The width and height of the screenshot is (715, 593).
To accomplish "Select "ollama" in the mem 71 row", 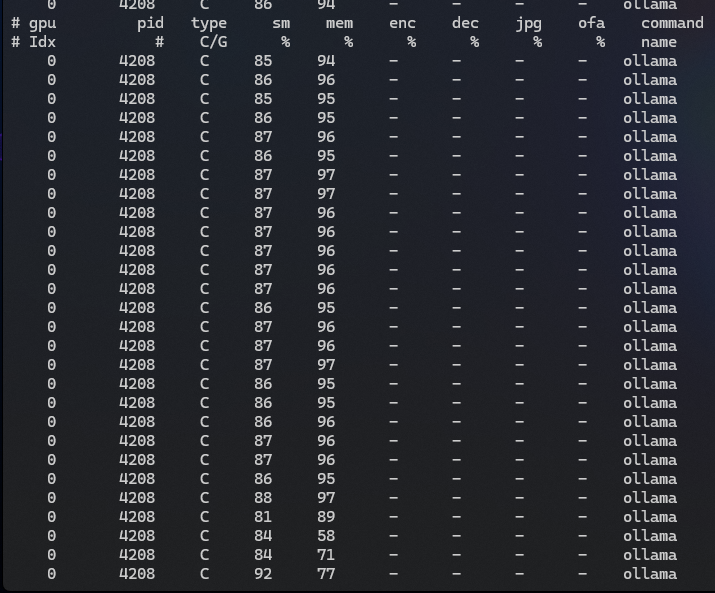I will tap(650, 555).
